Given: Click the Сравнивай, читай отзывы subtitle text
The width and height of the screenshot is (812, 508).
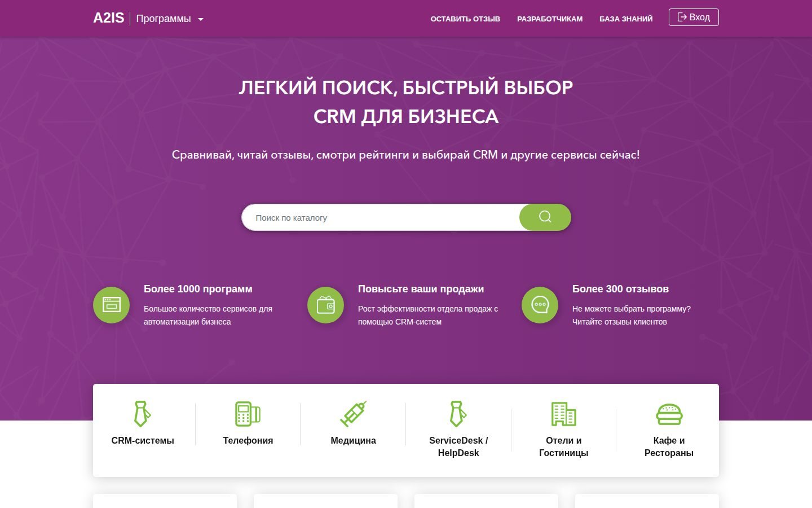Looking at the screenshot, I should 406,155.
